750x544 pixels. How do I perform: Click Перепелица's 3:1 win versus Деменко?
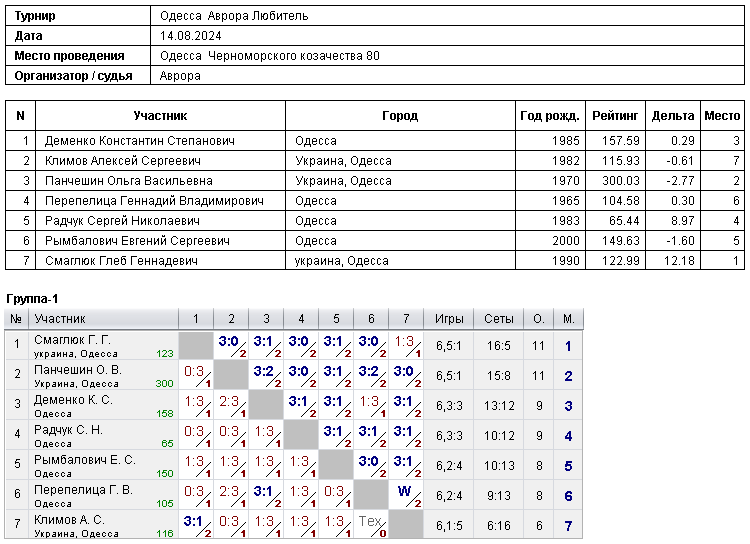pos(266,495)
